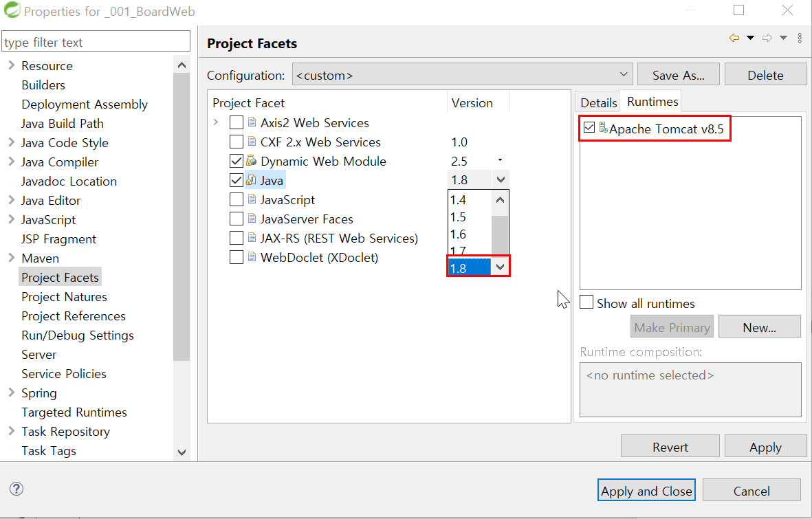812x519 pixels.
Task: Select Server in the tree
Action: tap(39, 354)
